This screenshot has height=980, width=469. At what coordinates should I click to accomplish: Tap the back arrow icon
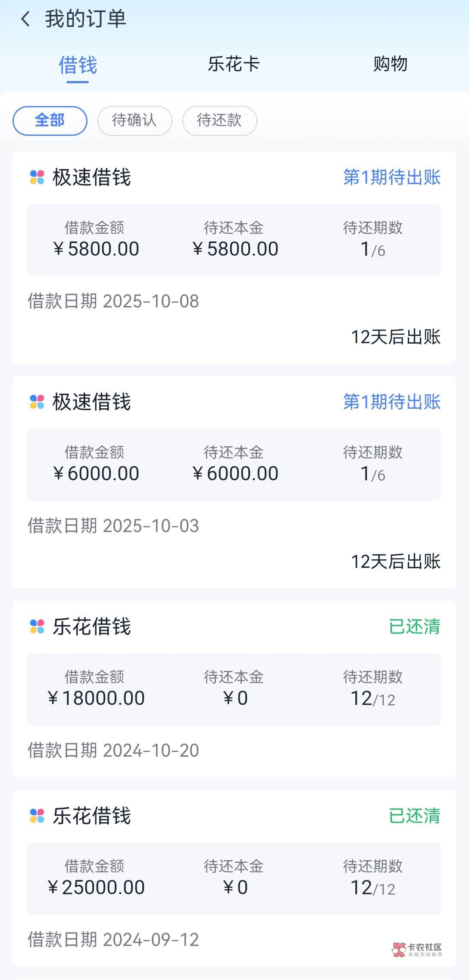26,19
